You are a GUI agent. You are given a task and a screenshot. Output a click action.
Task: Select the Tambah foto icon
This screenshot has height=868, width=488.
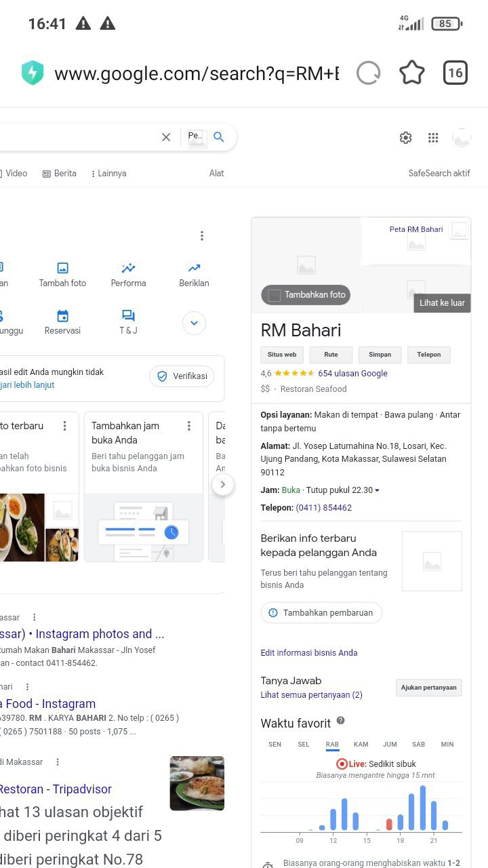[62, 268]
